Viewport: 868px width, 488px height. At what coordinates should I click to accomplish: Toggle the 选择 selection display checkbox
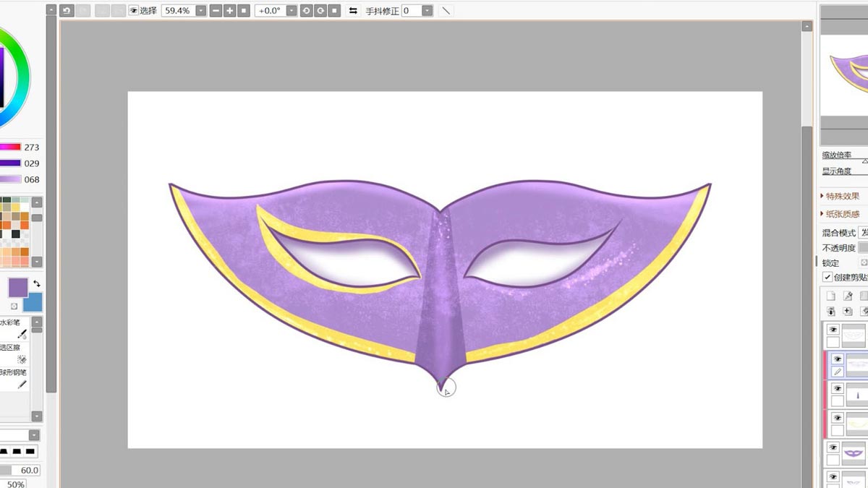click(134, 11)
